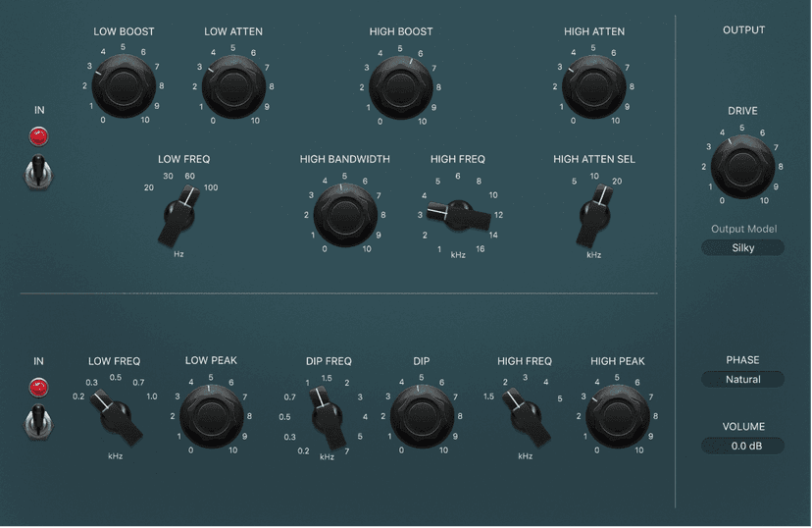Open the PHASE Natural menu
Image resolution: width=812 pixels, height=528 pixels.
tap(742, 379)
